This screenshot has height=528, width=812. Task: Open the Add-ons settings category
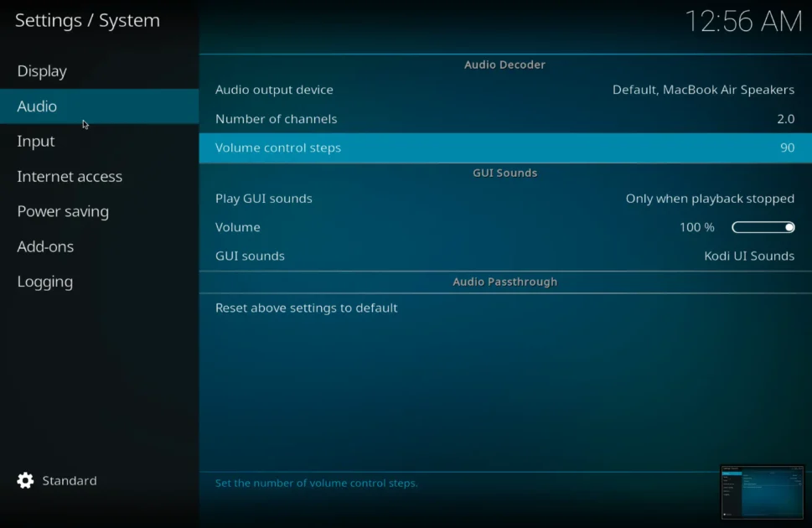pyautogui.click(x=45, y=247)
